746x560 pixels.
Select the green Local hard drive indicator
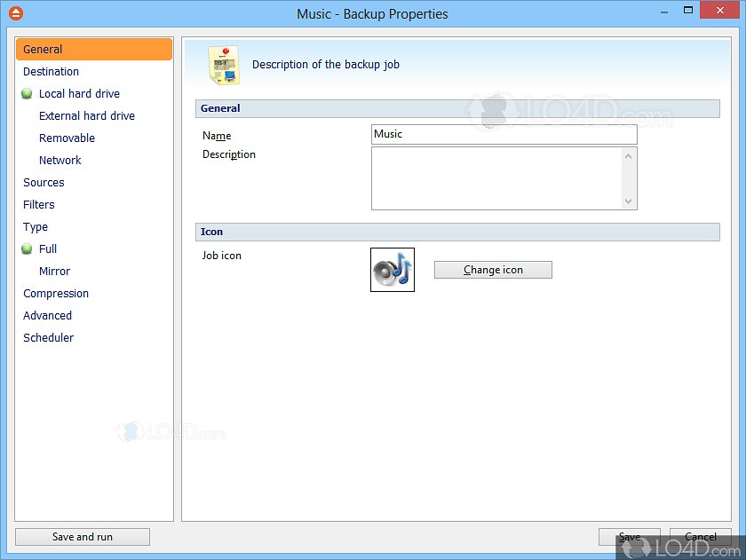pos(28,94)
